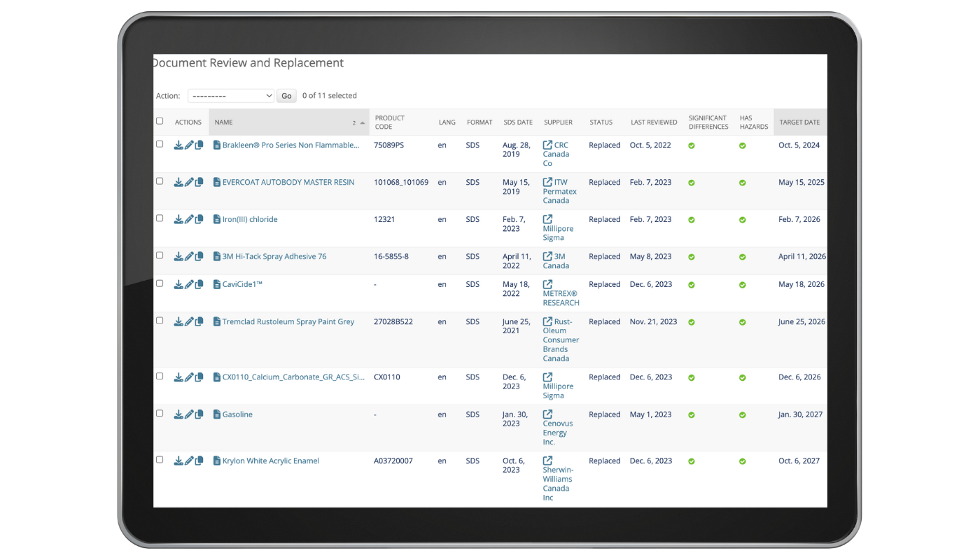Download the 3M Hi-Tack Spray Adhesive 76 SDS
Screen dimensions: 980x560
[x=178, y=256]
